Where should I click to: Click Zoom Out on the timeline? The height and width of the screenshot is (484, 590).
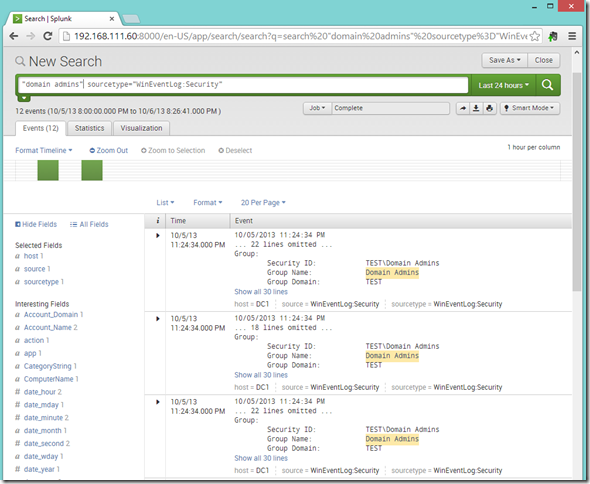tap(109, 151)
